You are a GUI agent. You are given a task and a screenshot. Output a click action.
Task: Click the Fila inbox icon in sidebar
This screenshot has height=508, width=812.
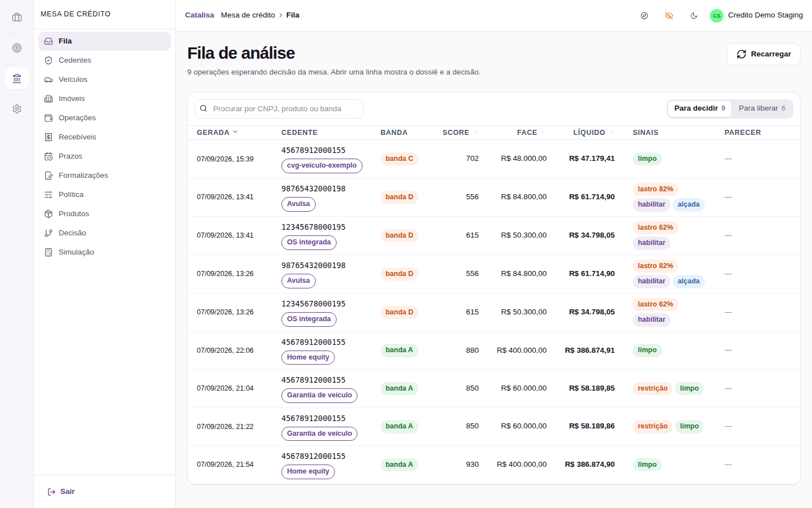[x=48, y=41]
